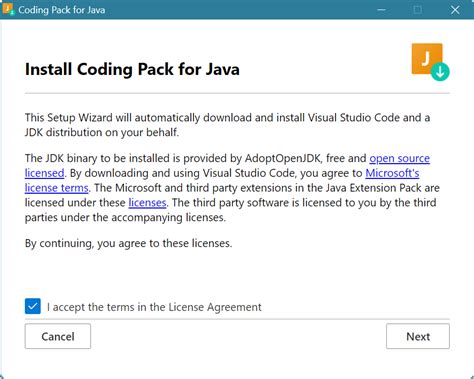Viewport: 474px width, 379px height.
Task: Click the title bar app icon
Action: [x=8, y=9]
